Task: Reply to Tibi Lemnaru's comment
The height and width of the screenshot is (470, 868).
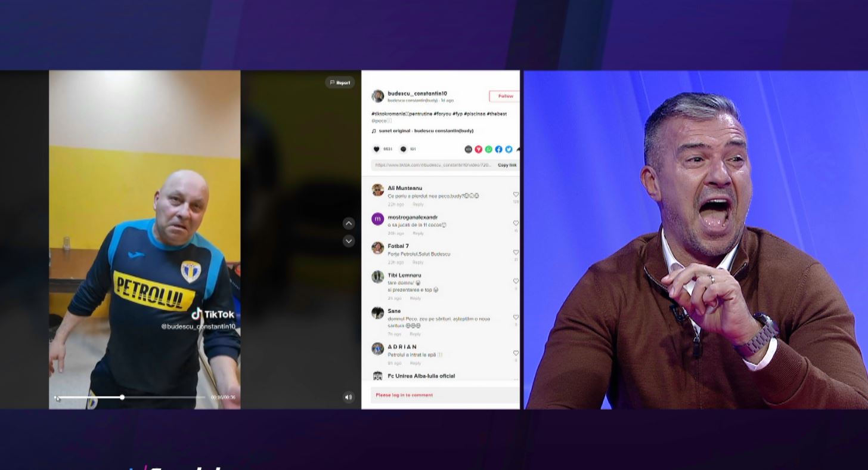Action: 416,298
